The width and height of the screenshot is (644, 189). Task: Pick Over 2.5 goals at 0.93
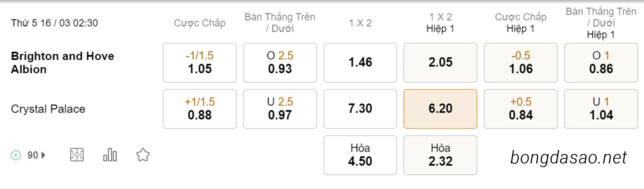click(x=280, y=63)
